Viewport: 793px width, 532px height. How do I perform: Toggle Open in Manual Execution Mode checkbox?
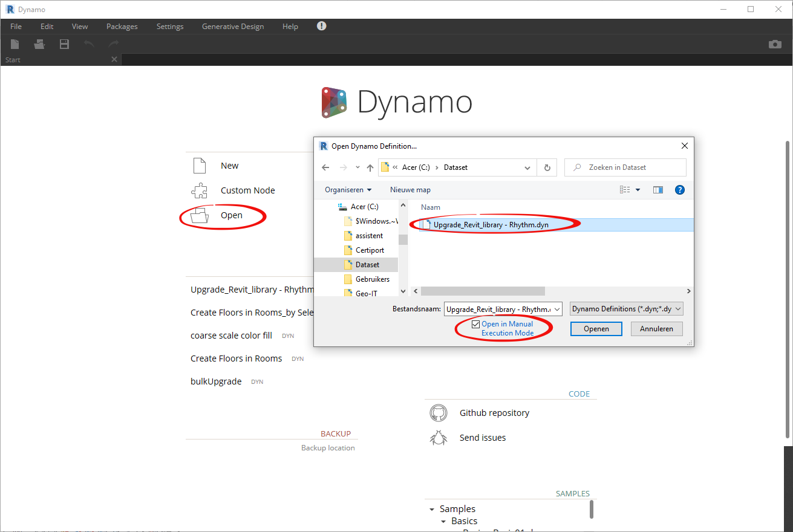click(x=475, y=325)
